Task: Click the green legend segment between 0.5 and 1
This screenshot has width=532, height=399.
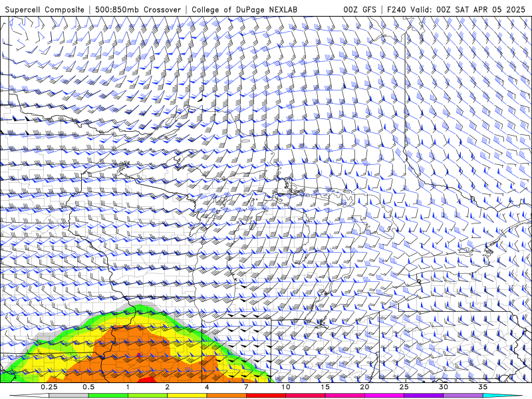Action: click(108, 396)
